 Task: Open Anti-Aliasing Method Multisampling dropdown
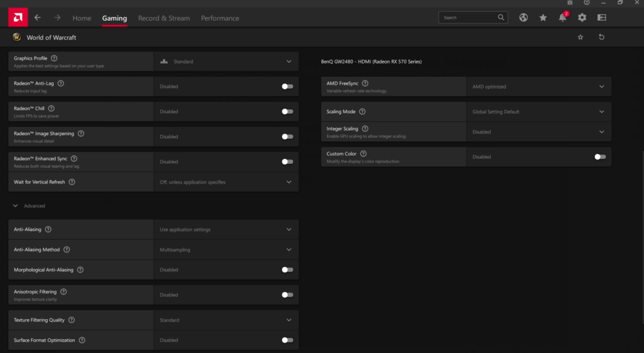tap(226, 250)
